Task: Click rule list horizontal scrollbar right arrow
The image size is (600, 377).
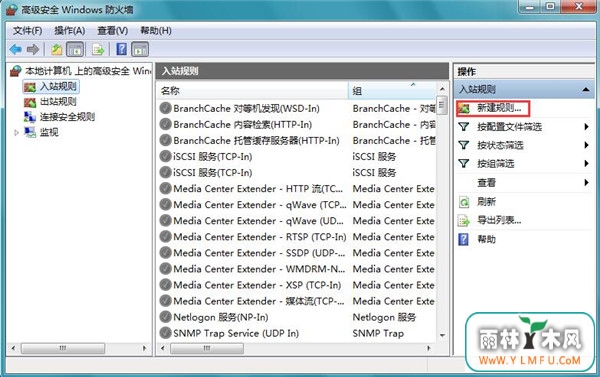Action: tap(429, 349)
